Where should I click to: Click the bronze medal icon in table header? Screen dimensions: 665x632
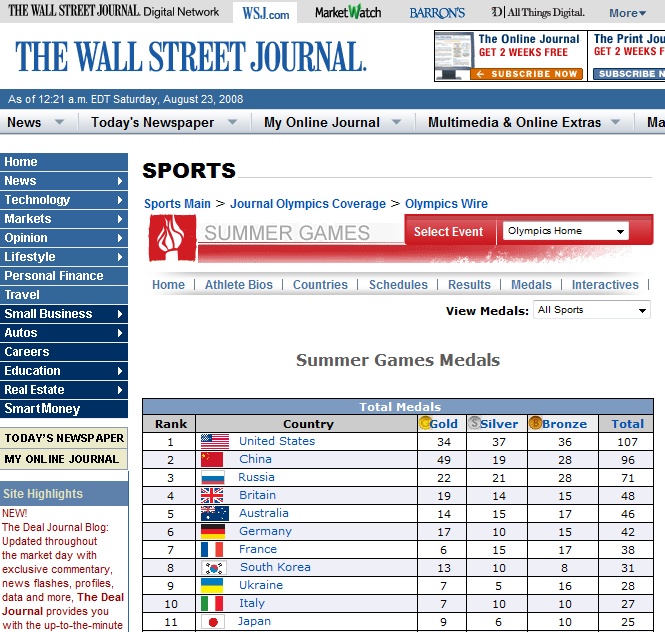click(535, 423)
